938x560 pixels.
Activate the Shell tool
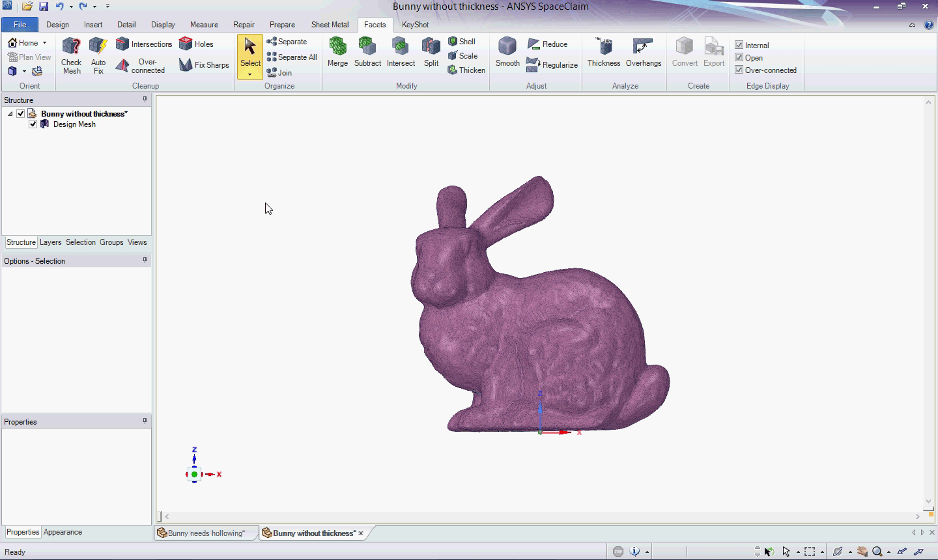pyautogui.click(x=462, y=42)
